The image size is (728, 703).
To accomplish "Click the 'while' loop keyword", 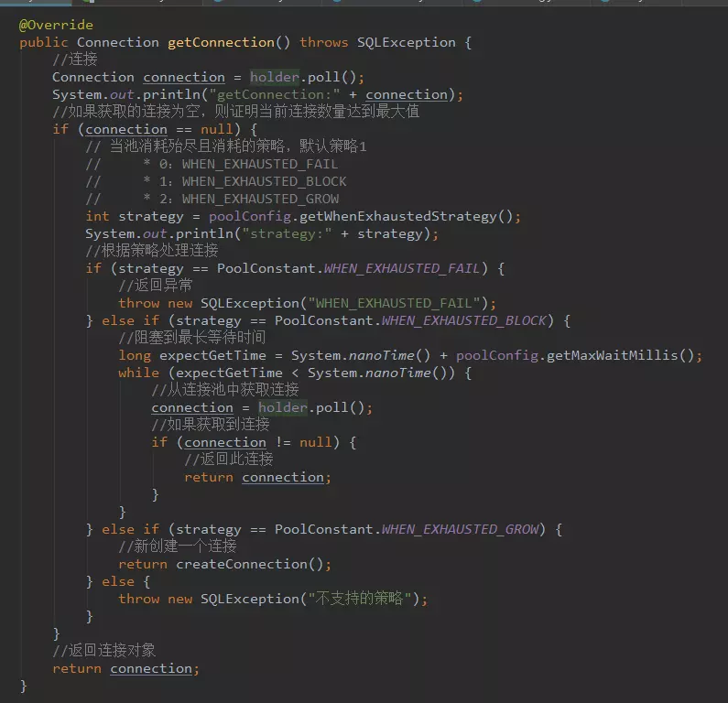I will click(x=138, y=373).
